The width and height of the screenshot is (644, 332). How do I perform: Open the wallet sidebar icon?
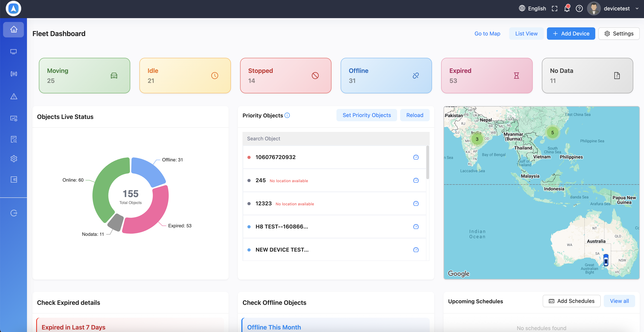click(x=13, y=179)
